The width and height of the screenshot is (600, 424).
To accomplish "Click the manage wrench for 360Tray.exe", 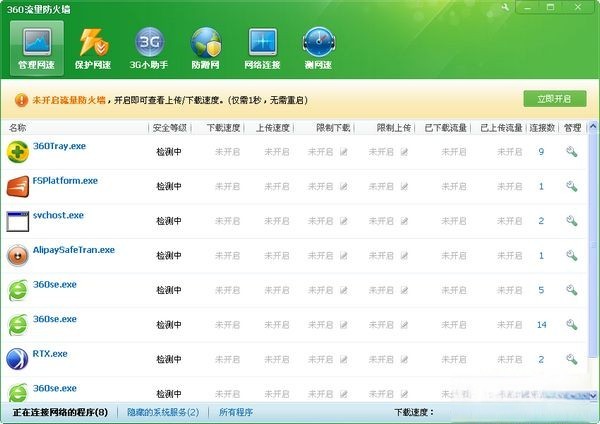I will coord(572,152).
